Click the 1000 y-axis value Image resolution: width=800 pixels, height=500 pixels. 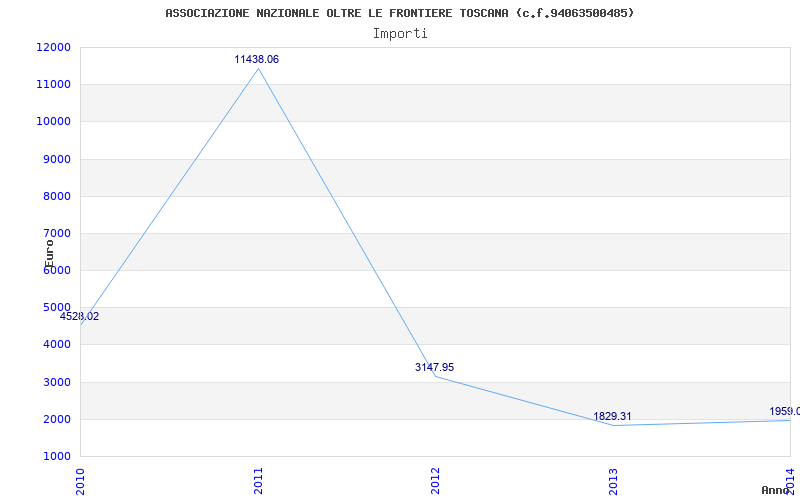[56, 457]
